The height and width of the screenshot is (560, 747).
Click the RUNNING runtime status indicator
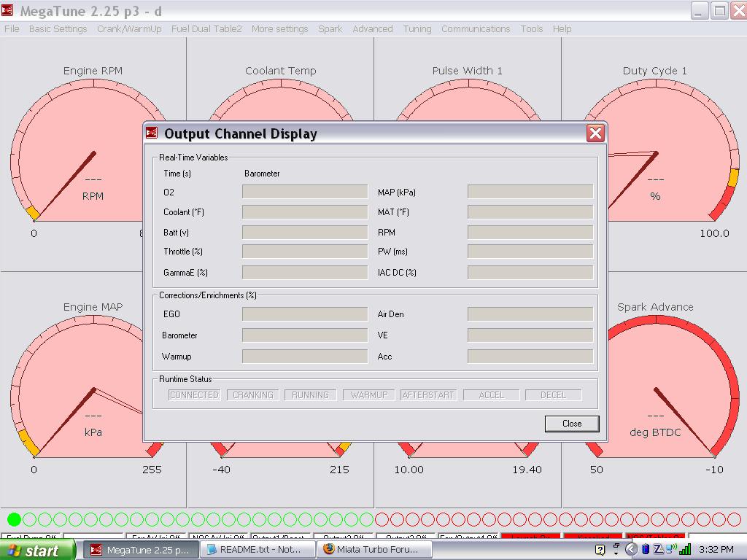pos(310,394)
